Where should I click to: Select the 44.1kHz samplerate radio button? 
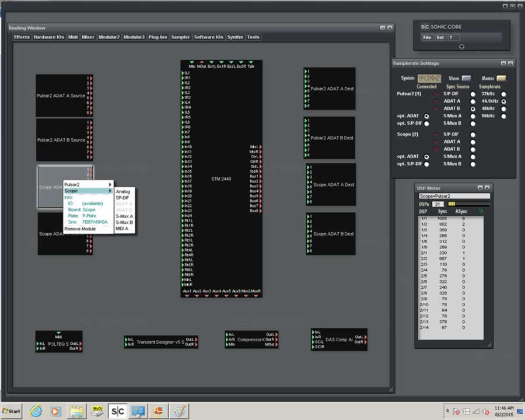pos(503,101)
